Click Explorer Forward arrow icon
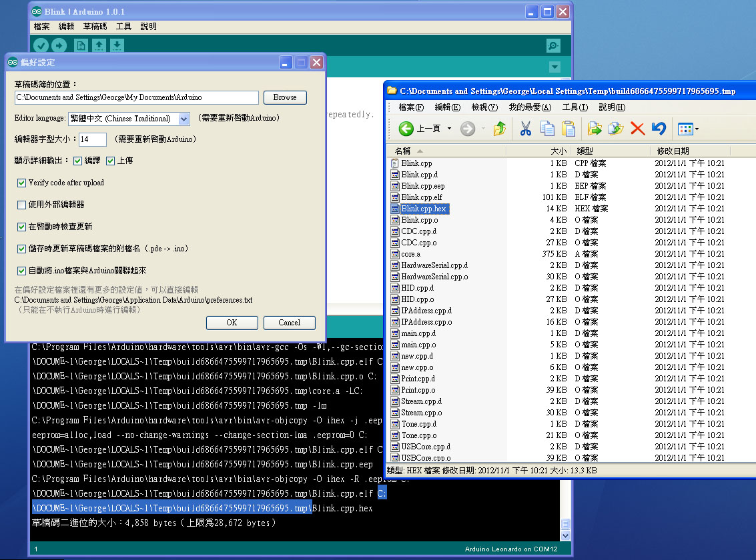 pos(467,129)
